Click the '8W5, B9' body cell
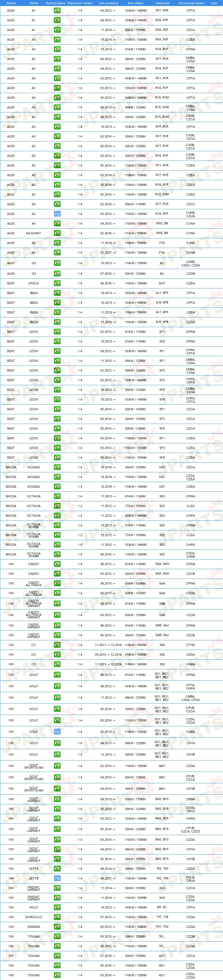The image size is (223, 980). 162,233
